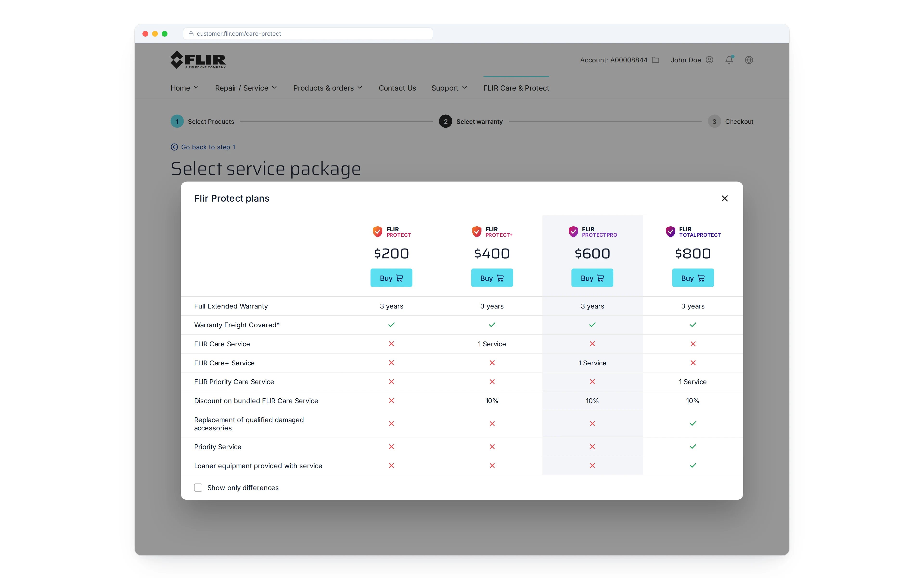The width and height of the screenshot is (924, 578).
Task: Enable Show only differences checkbox
Action: coord(198,487)
